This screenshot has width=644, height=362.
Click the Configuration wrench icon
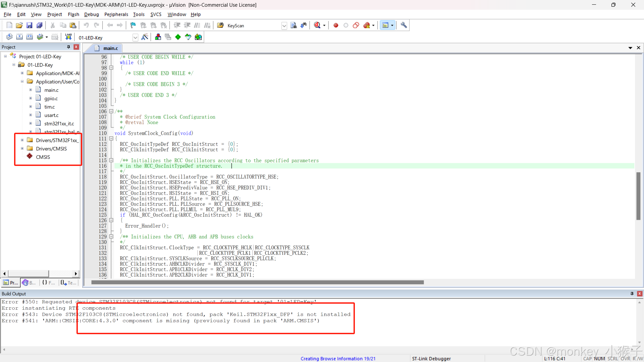pos(404,25)
